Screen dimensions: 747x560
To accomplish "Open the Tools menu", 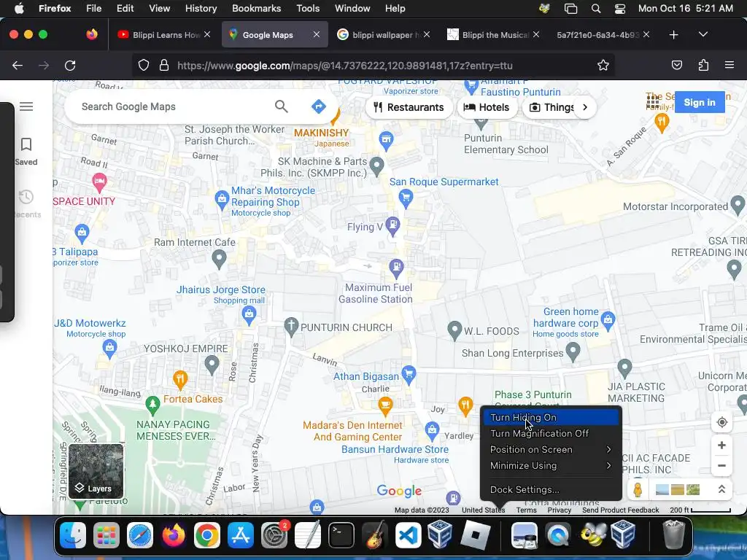I will click(308, 9).
